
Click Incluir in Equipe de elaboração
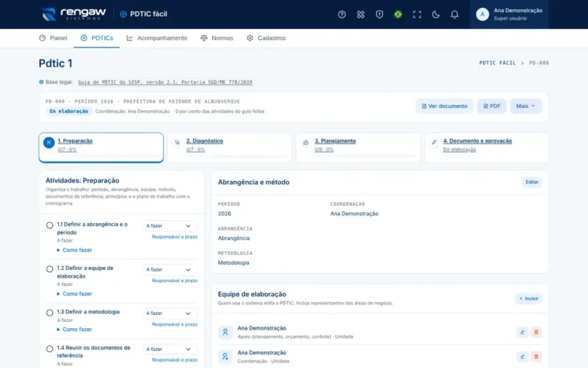pyautogui.click(x=529, y=298)
